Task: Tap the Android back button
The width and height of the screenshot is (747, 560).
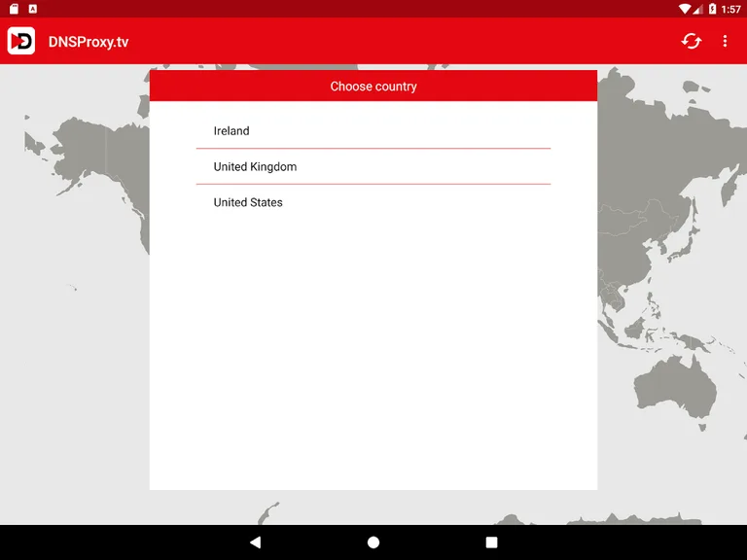Action: pos(256,542)
